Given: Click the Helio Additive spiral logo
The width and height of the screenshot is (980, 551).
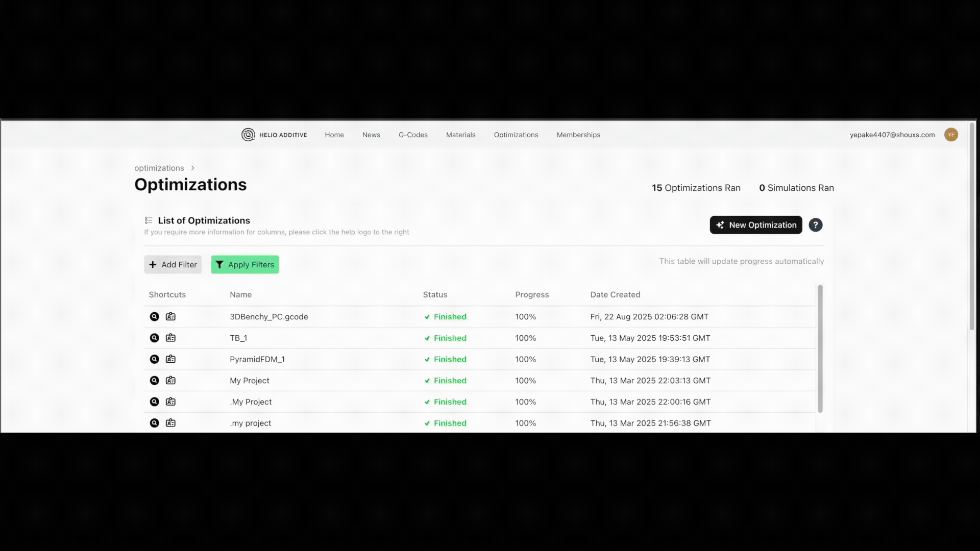Looking at the screenshot, I should 248,135.
